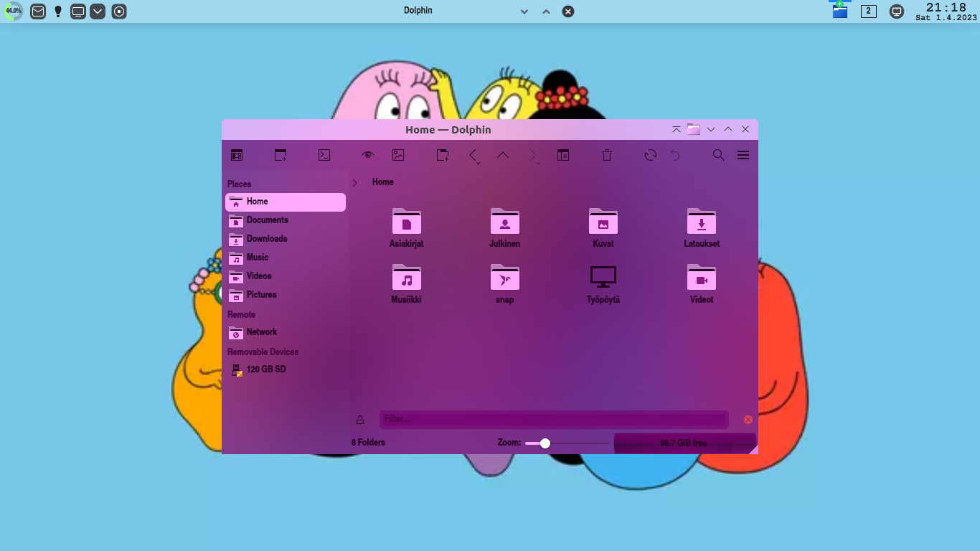Open the hamburger menu
This screenshot has height=551, width=980.
pos(743,155)
